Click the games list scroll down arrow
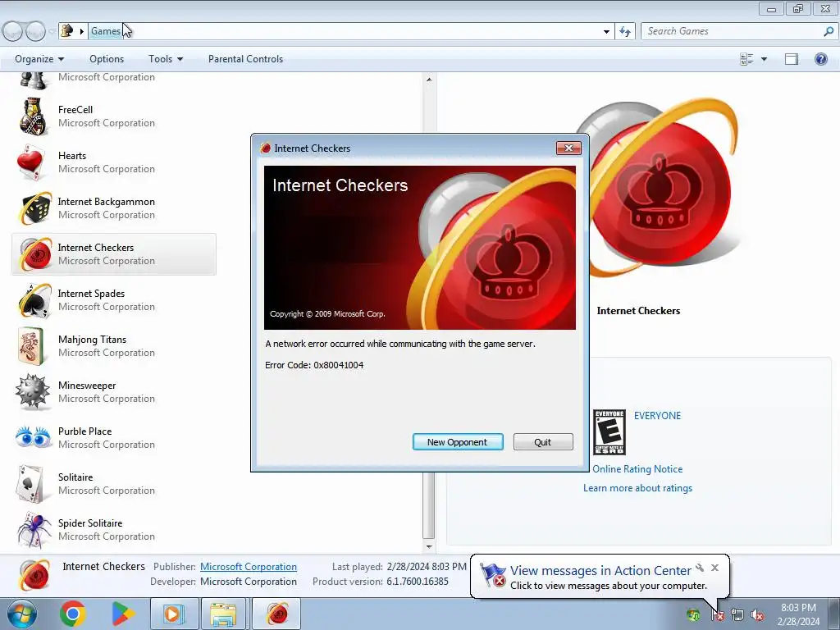 (x=428, y=547)
